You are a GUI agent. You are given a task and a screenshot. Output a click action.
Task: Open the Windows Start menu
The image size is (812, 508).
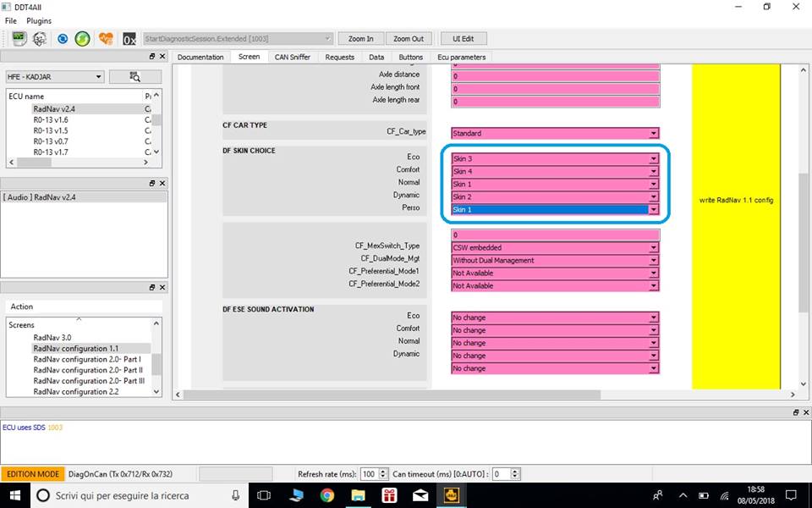click(15, 495)
